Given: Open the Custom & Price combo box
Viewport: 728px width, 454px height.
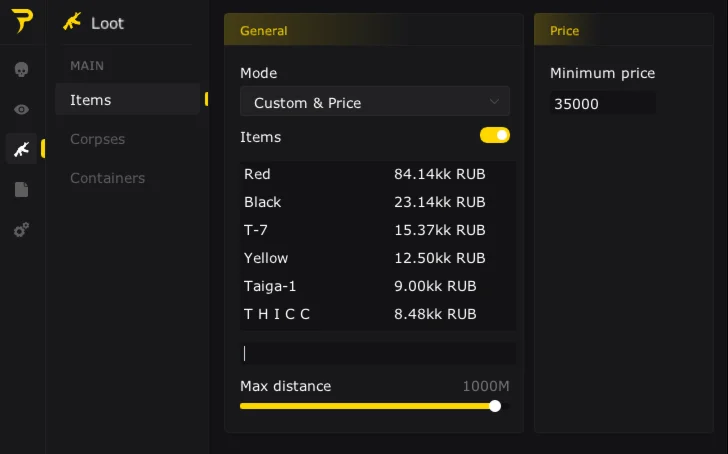Looking at the screenshot, I should (x=374, y=102).
